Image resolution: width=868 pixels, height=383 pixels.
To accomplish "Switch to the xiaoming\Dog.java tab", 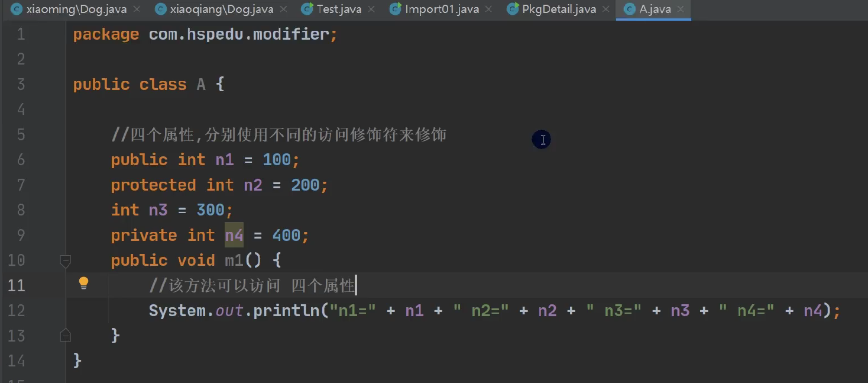I will (76, 9).
